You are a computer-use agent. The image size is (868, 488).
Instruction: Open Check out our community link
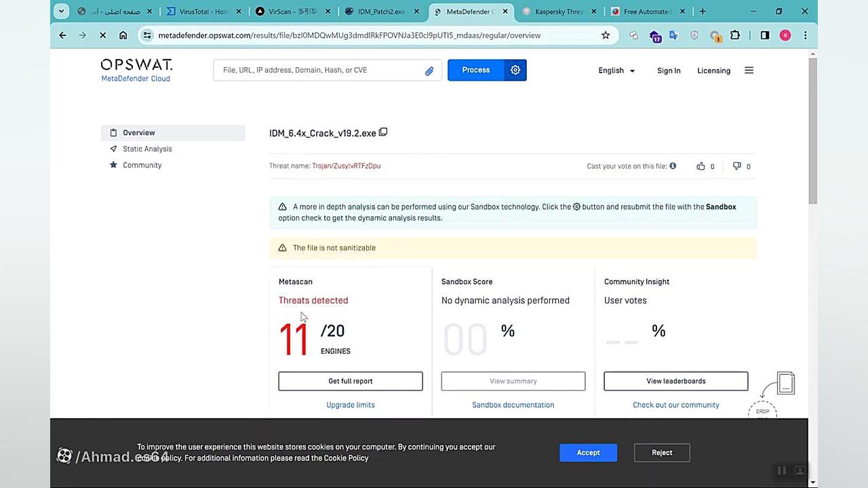point(676,405)
